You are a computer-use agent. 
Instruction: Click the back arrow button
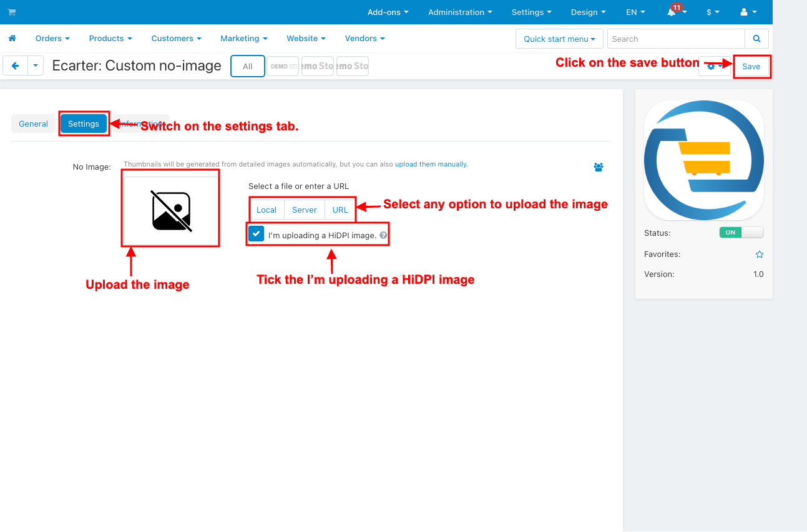16,66
